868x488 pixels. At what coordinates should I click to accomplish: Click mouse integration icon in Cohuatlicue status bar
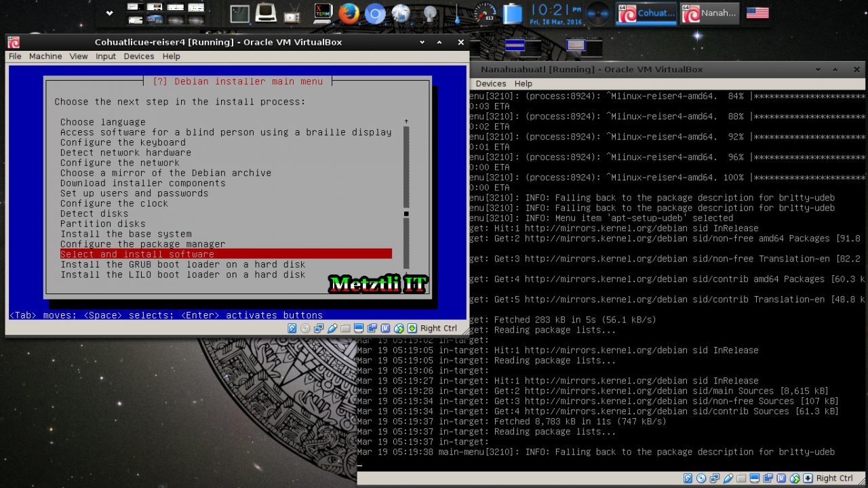pos(399,328)
